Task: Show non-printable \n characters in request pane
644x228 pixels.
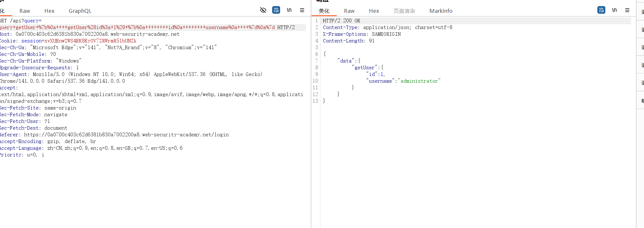Action: (x=289, y=10)
